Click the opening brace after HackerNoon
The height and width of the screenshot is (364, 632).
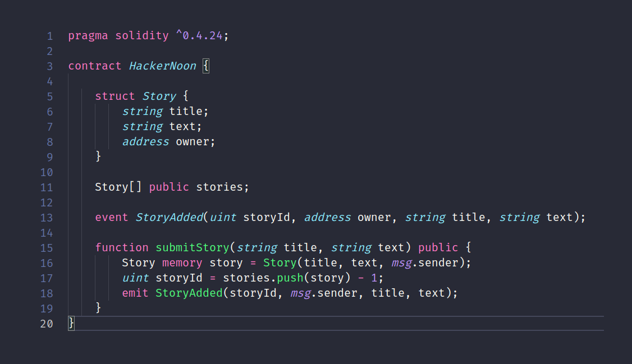[x=206, y=66]
